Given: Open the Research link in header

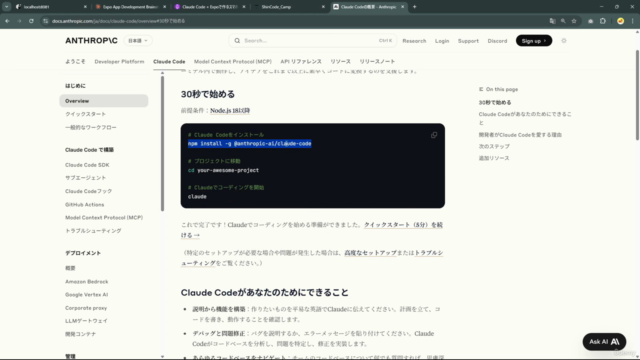Looking at the screenshot, I should pyautogui.click(x=414, y=41).
